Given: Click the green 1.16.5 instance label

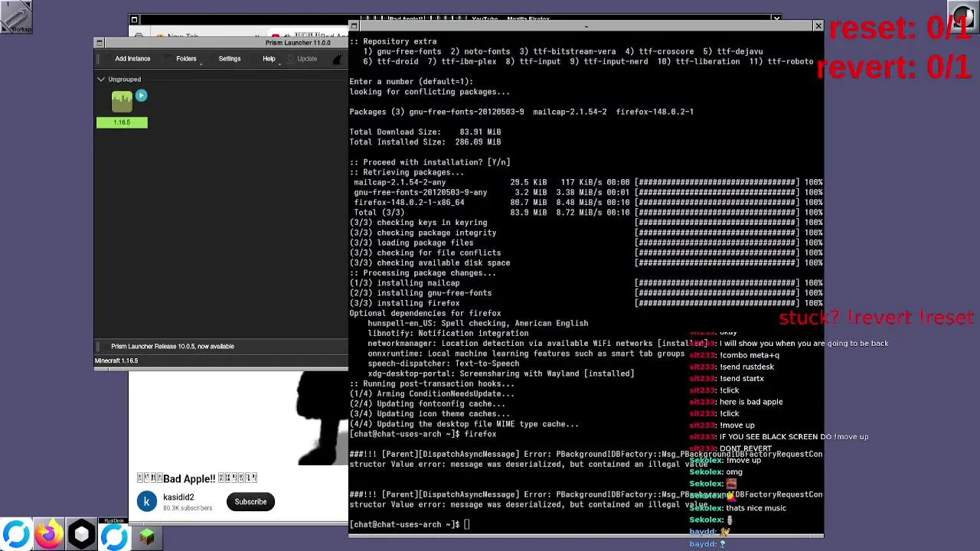Looking at the screenshot, I should click(x=122, y=122).
